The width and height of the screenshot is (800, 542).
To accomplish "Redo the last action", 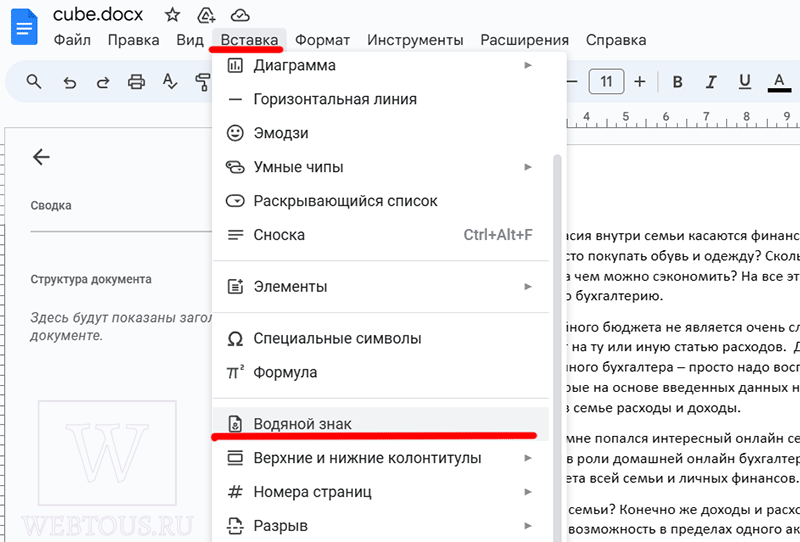I will pyautogui.click(x=103, y=82).
